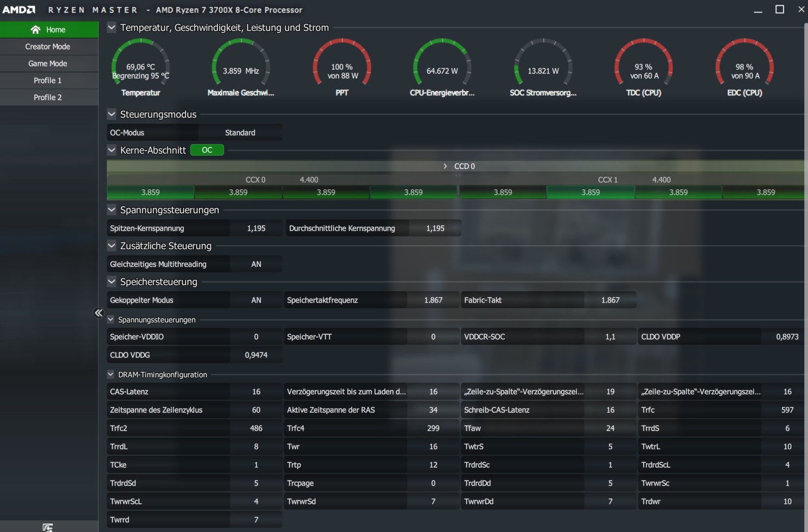Click VDDCR-SOC value 1,1
This screenshot has height=532, width=808.
[610, 337]
